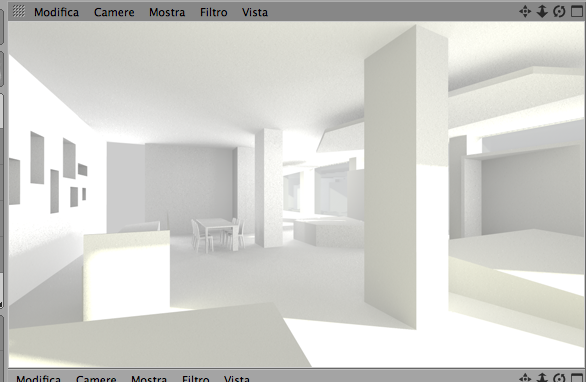The height and width of the screenshot is (382, 586).
Task: Click the lower viewport move camera icon
Action: 525,378
